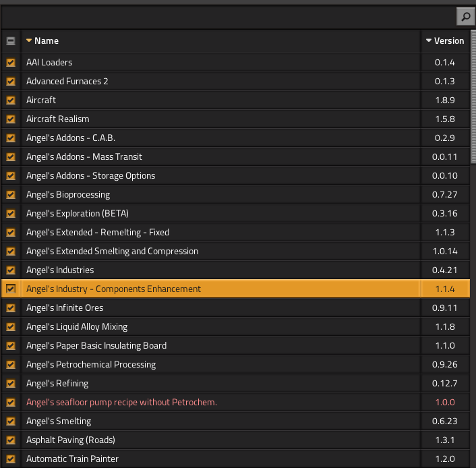Viewport: 476px width, 468px height.
Task: Click version 0.1.4 of AAI Loaders
Action: (445, 62)
